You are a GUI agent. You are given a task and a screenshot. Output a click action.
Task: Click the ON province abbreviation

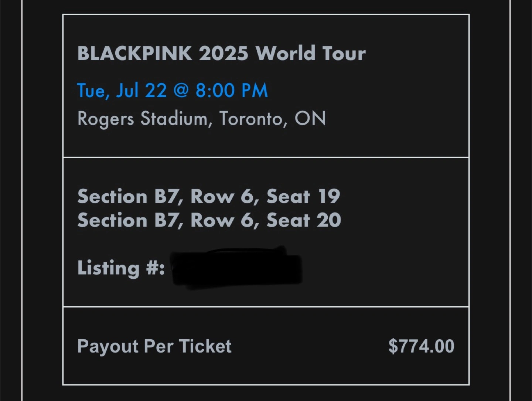click(310, 119)
